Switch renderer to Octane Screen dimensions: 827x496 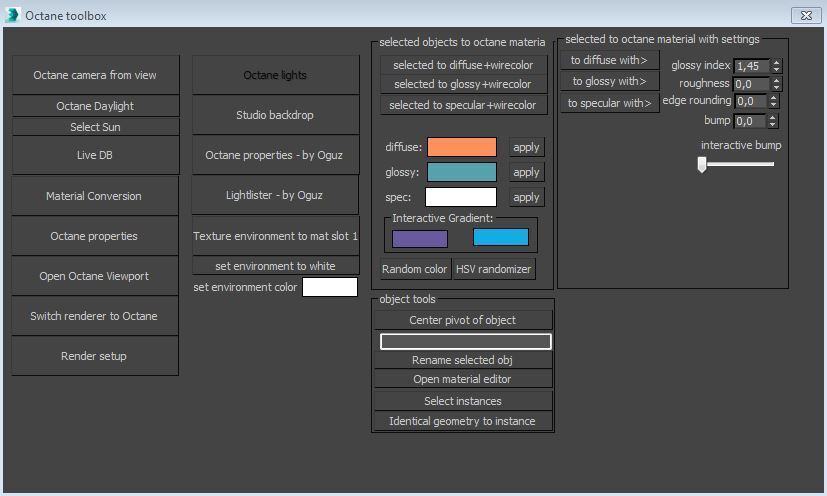pos(95,316)
